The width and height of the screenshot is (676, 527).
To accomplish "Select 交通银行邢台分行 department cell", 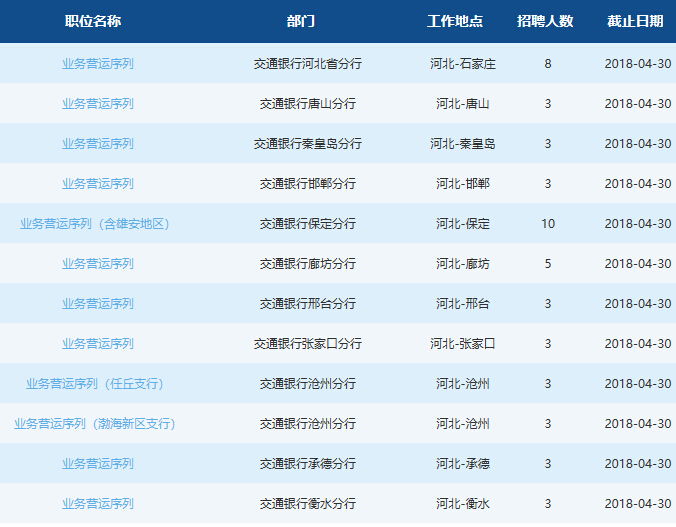I will (x=307, y=304).
